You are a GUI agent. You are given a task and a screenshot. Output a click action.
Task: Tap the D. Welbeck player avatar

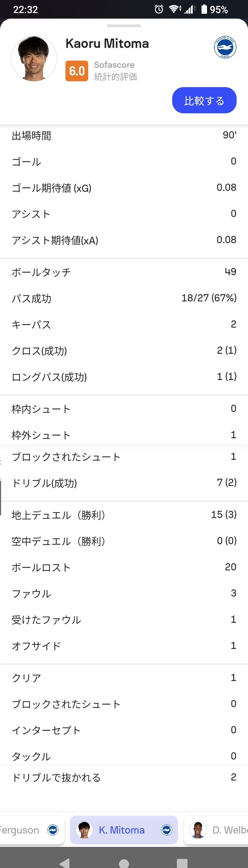(x=198, y=830)
